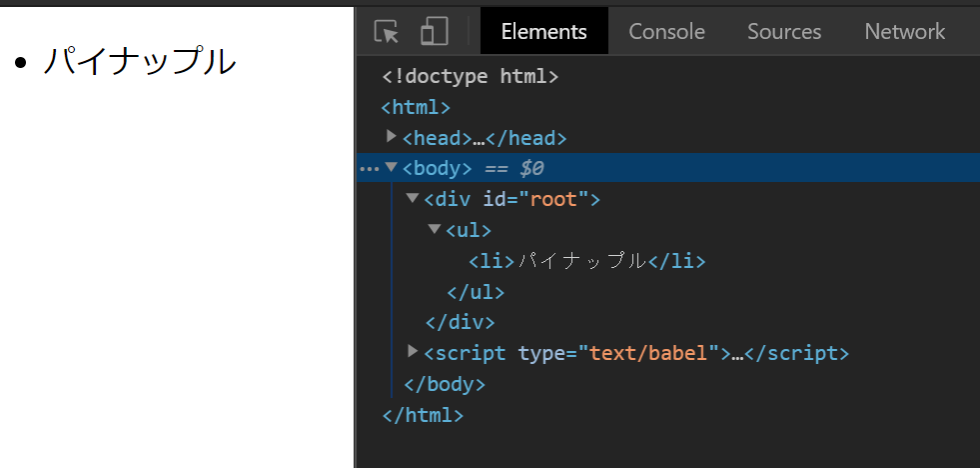Select the closing </body> row
This screenshot has height=468, width=980.
click(445, 384)
